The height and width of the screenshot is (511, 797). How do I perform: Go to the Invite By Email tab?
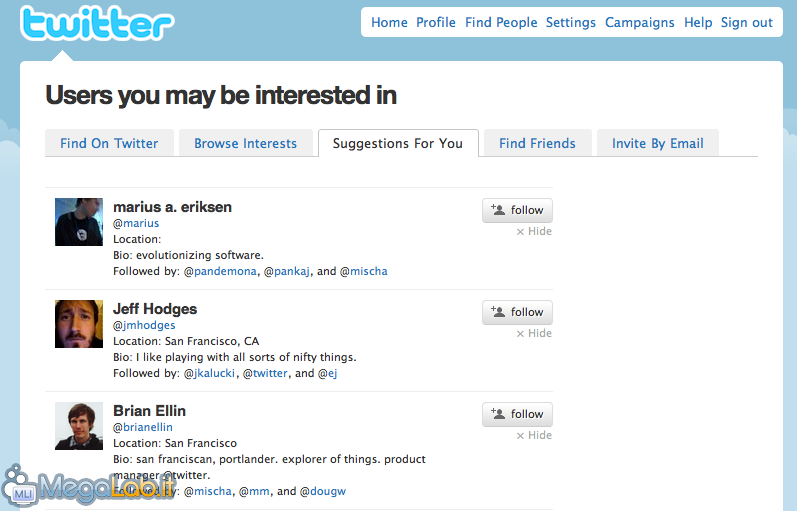pos(657,143)
